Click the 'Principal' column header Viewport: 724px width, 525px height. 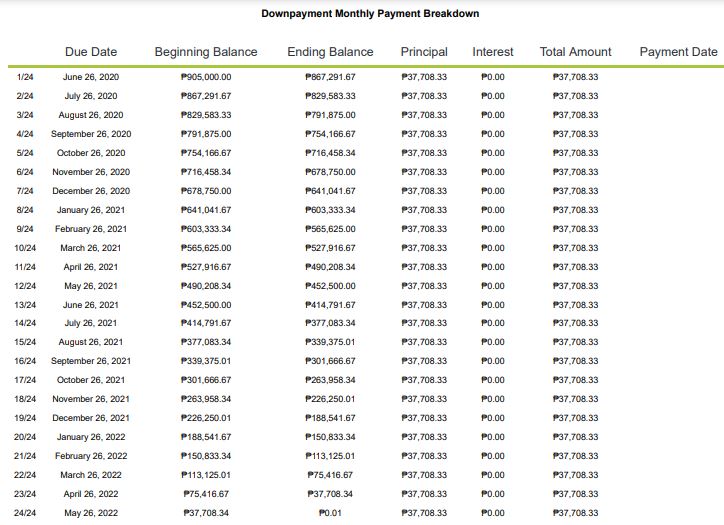(x=424, y=52)
